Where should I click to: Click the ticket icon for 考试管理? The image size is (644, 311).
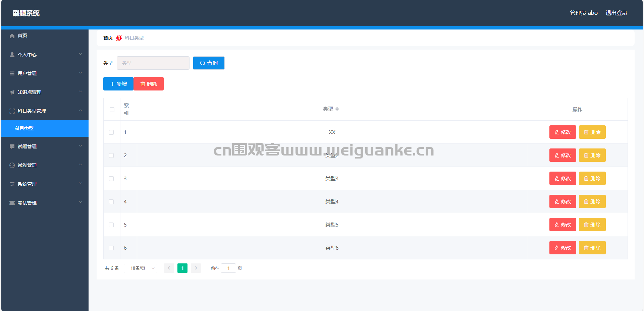[12, 203]
